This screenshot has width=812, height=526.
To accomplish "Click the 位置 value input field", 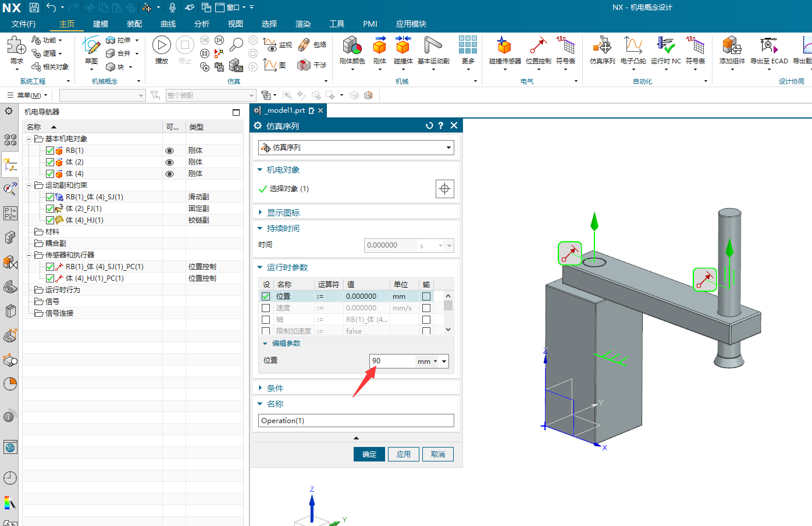I will click(x=393, y=361).
